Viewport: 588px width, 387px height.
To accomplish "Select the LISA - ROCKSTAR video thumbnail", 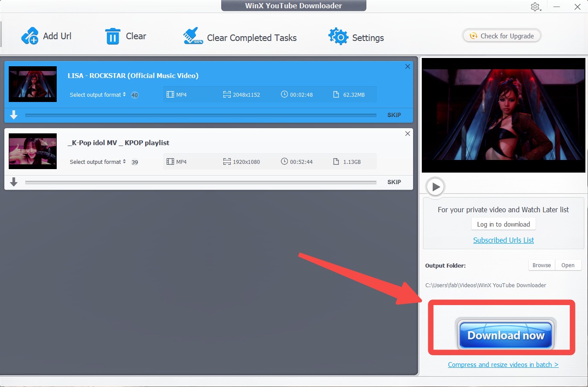I will (33, 84).
